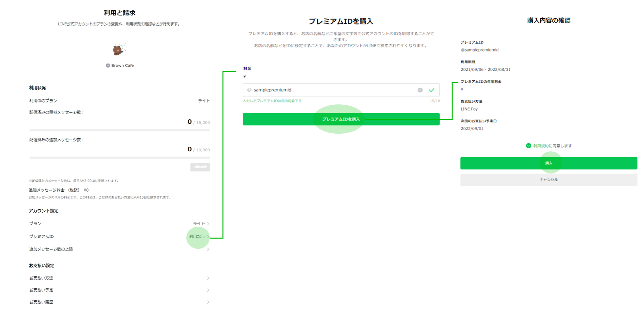Click the green checkmark in ID field
The width and height of the screenshot is (644, 315).
431,90
